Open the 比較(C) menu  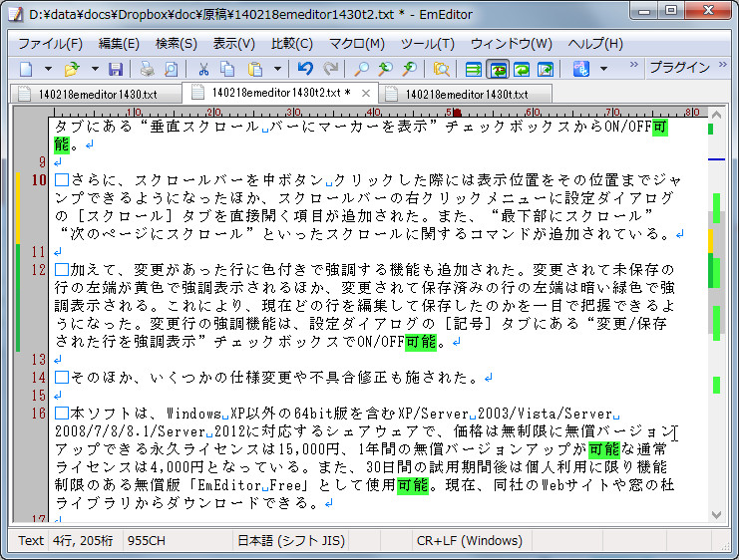[x=292, y=44]
